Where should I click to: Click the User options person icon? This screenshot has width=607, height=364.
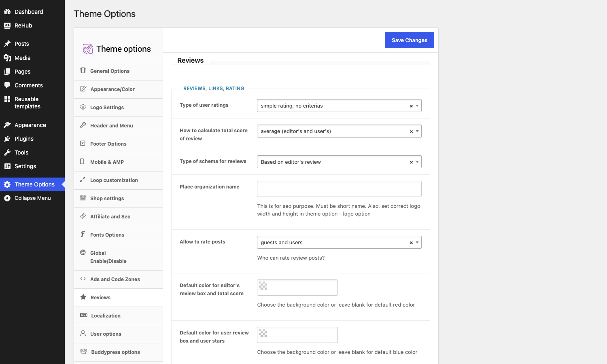point(83,333)
